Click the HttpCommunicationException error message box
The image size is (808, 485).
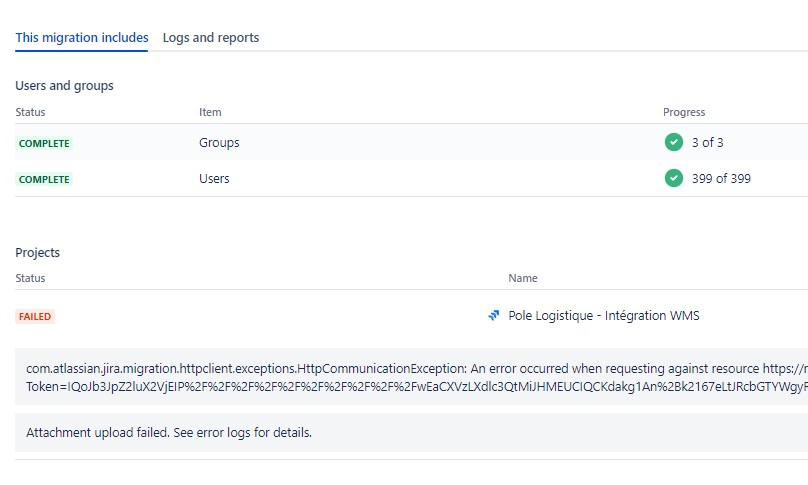pos(411,377)
